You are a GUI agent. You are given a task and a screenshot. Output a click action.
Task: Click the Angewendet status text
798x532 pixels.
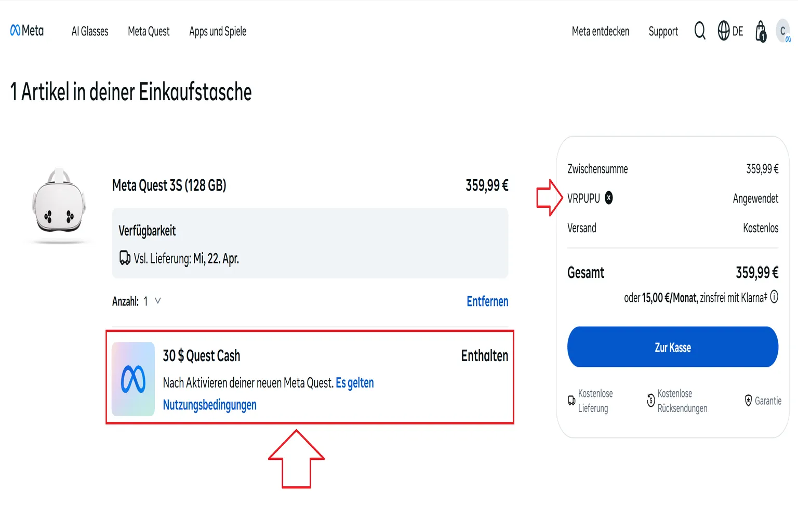point(755,198)
